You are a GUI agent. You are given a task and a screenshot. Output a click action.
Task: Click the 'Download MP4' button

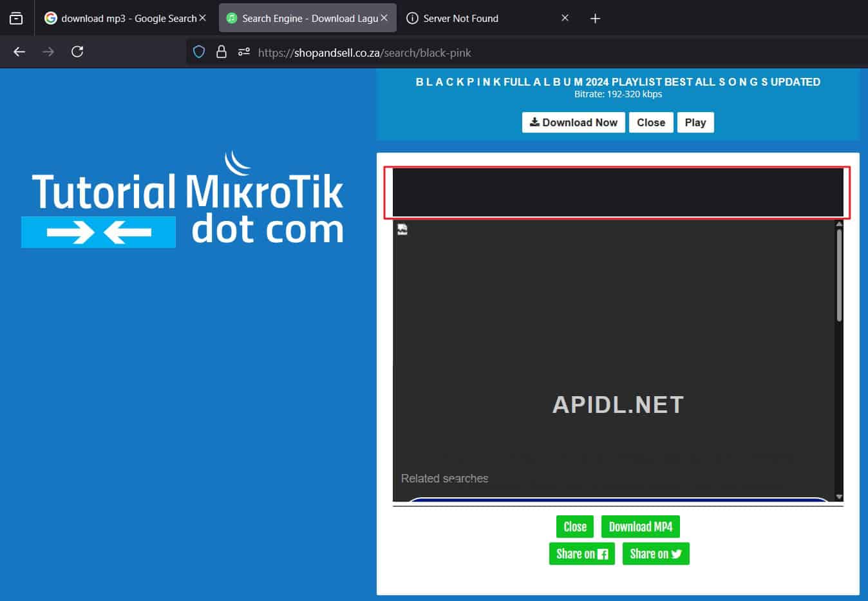[641, 526]
